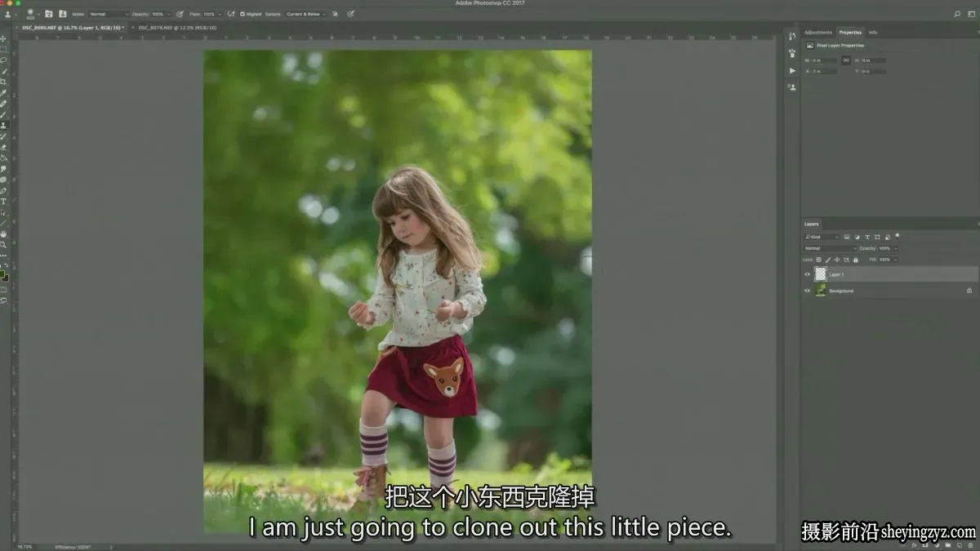Switch to the Adjustments tab
The height and width of the screenshot is (551, 980).
click(818, 33)
